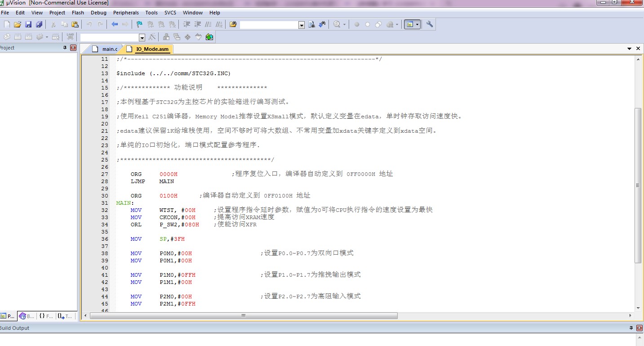
Task: Open the Flash menu
Action: (x=78, y=13)
